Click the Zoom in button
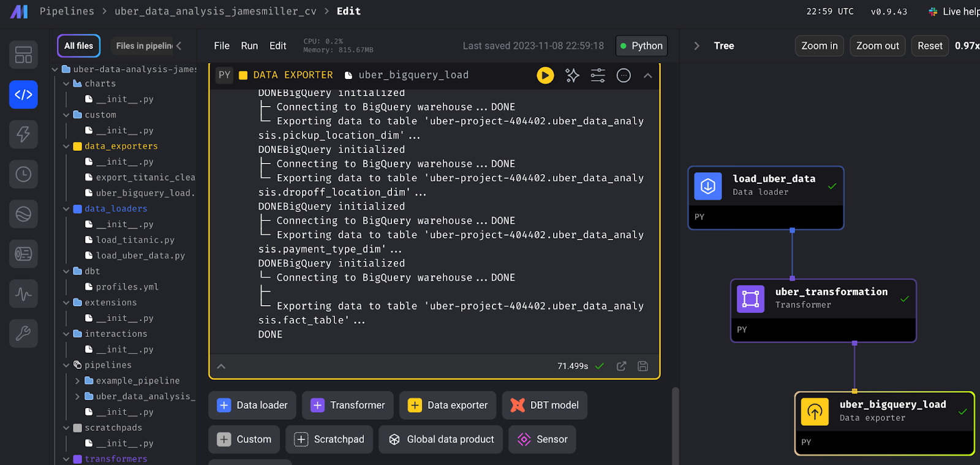Screen dimensions: 980x465 pos(819,46)
